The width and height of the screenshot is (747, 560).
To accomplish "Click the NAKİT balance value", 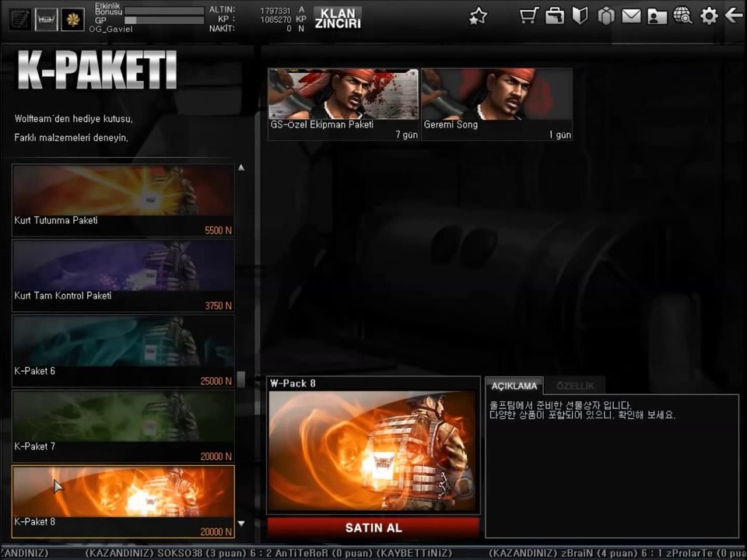I will pyautogui.click(x=289, y=29).
